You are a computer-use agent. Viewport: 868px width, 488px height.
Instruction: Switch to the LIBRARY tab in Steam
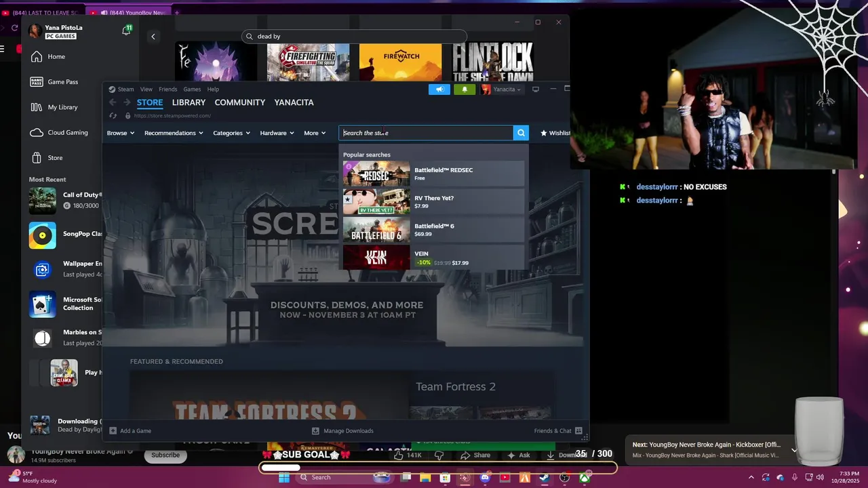point(189,102)
